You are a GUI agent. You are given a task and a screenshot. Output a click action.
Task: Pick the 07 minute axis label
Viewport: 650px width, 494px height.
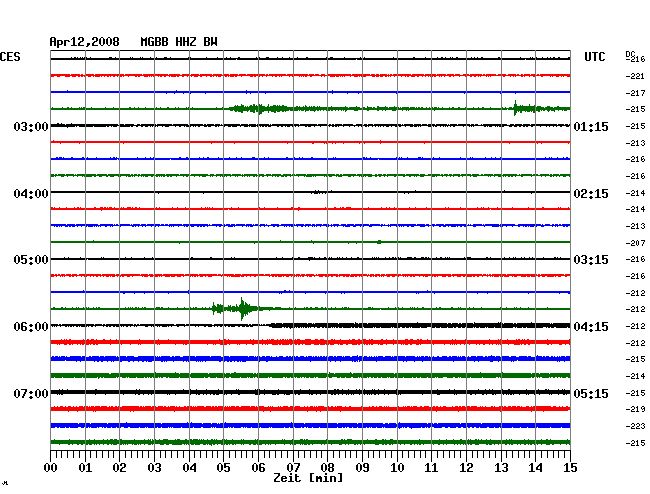[293, 467]
